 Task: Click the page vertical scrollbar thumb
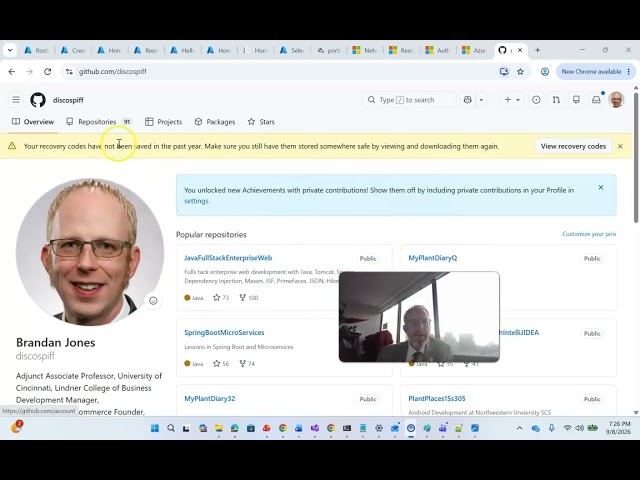pos(636,158)
